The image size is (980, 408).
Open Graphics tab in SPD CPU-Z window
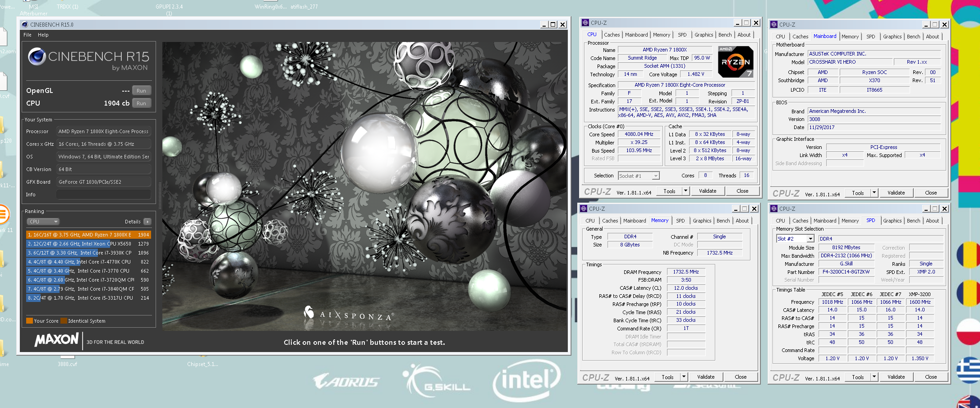[x=892, y=221]
